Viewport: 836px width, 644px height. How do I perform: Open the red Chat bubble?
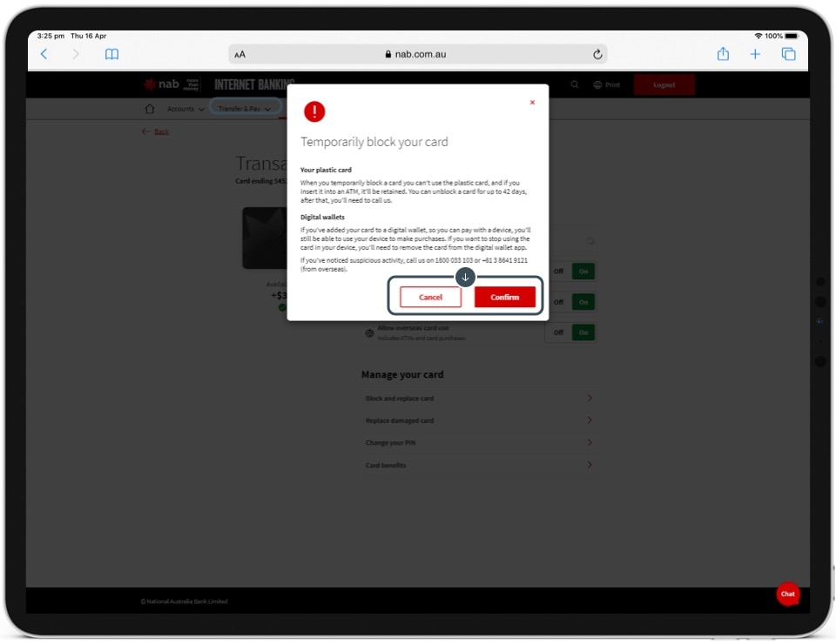pyautogui.click(x=787, y=594)
